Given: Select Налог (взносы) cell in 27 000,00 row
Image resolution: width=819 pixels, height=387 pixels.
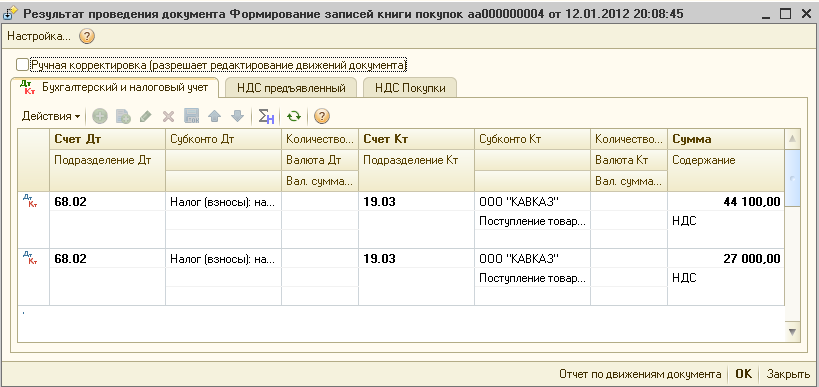Looking at the screenshot, I should (x=224, y=258).
